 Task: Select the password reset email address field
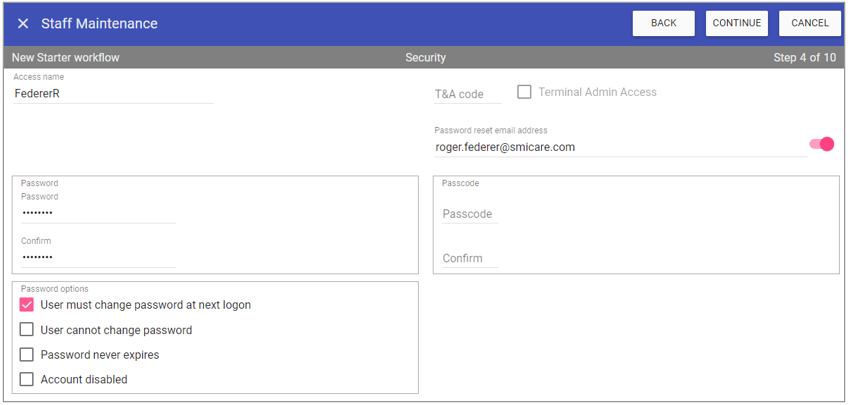[x=621, y=147]
